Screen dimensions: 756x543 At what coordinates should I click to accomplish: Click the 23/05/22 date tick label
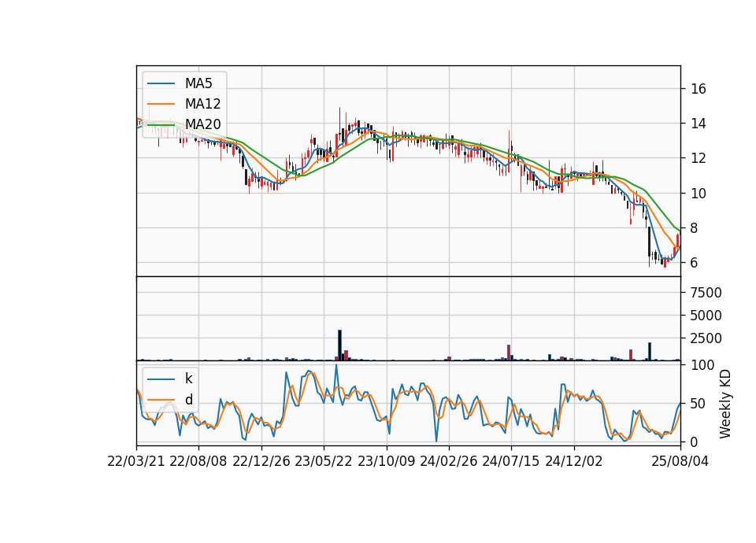(324, 461)
